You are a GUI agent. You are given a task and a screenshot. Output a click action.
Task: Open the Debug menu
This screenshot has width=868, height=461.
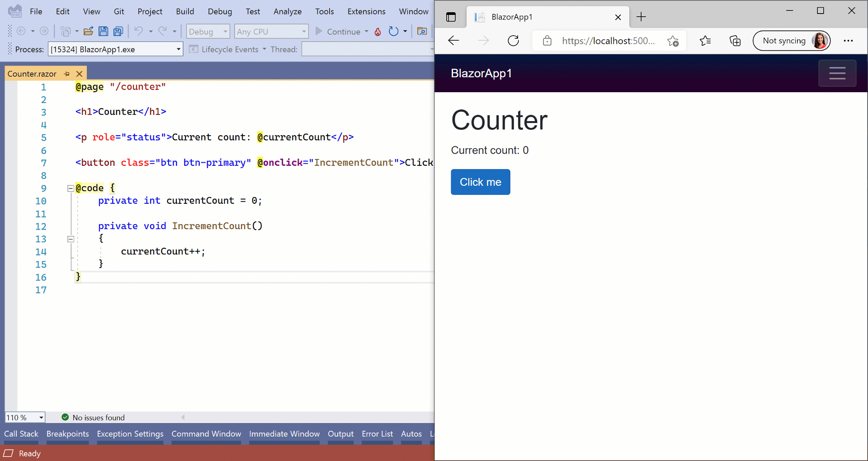tap(220, 11)
